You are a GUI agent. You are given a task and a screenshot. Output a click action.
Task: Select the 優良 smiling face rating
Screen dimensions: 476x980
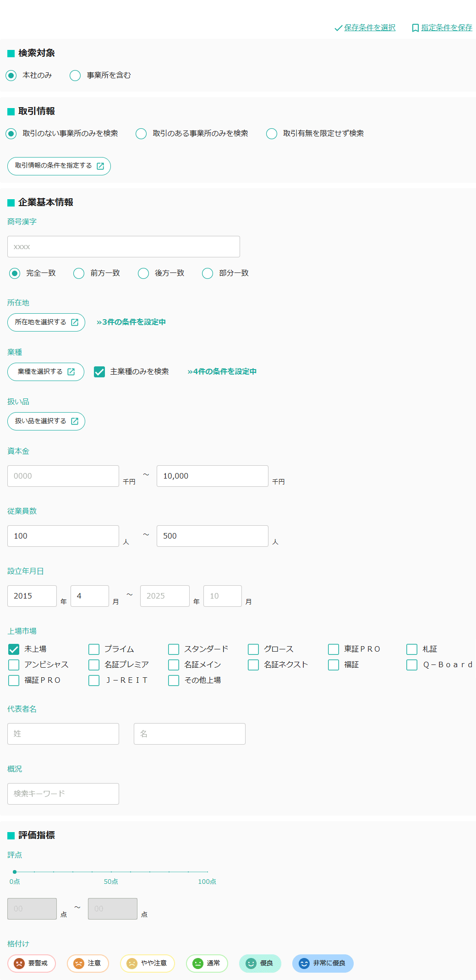251,963
